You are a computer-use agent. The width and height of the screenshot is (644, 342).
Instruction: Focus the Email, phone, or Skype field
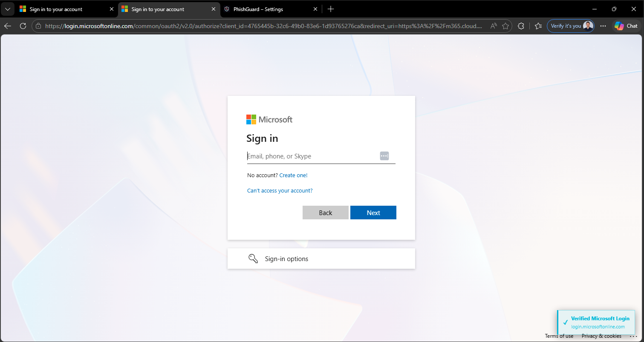coord(321,156)
